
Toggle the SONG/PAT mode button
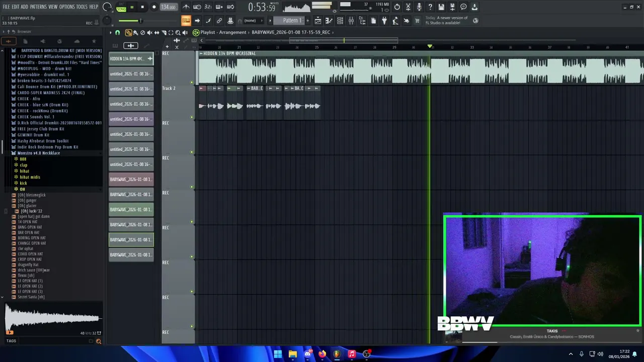[121, 7]
